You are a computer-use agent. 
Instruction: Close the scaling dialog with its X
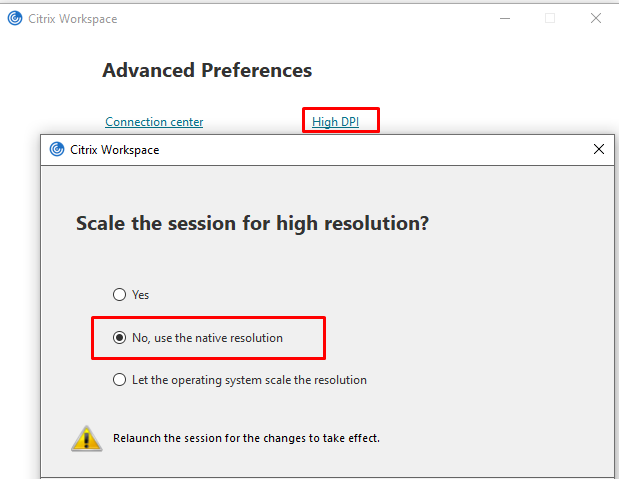click(x=599, y=150)
